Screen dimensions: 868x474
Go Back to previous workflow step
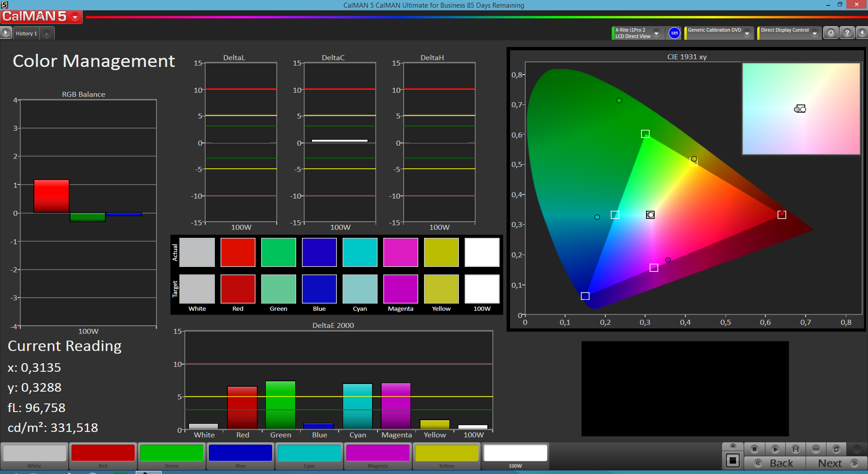775,463
